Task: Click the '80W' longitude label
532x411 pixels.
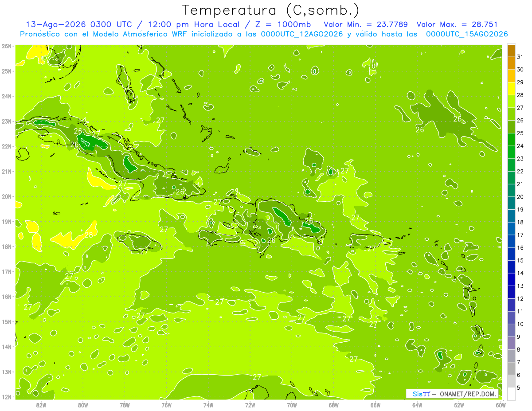Action: (x=83, y=405)
